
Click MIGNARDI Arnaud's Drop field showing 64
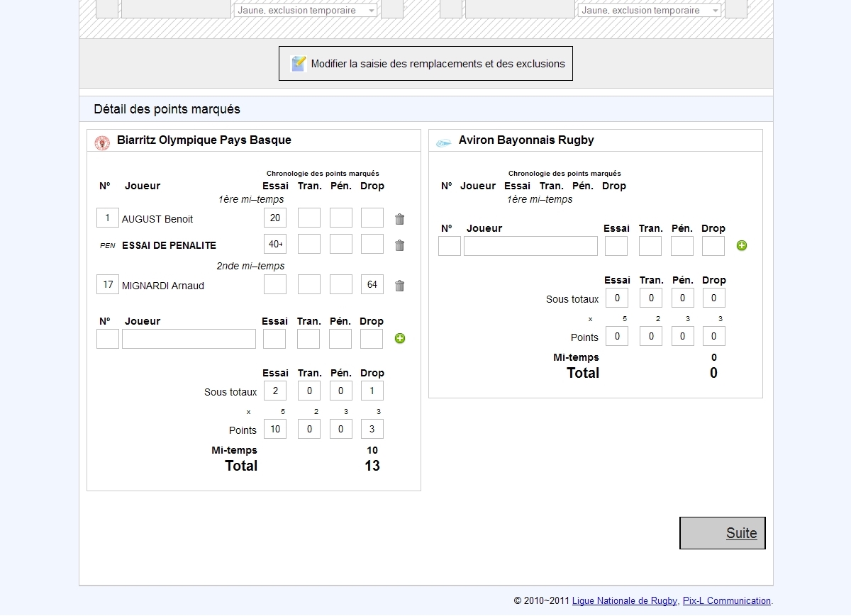click(372, 285)
